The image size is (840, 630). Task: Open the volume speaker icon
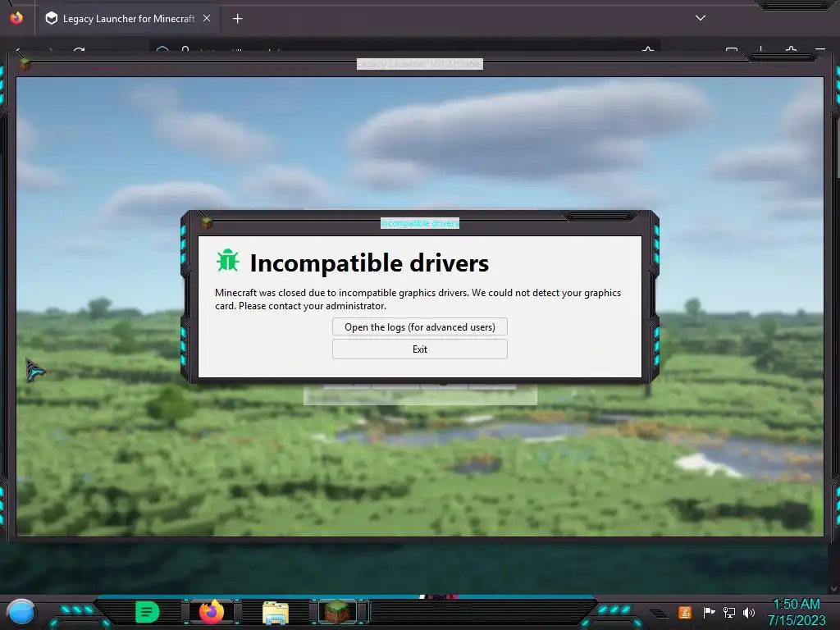[749, 612]
